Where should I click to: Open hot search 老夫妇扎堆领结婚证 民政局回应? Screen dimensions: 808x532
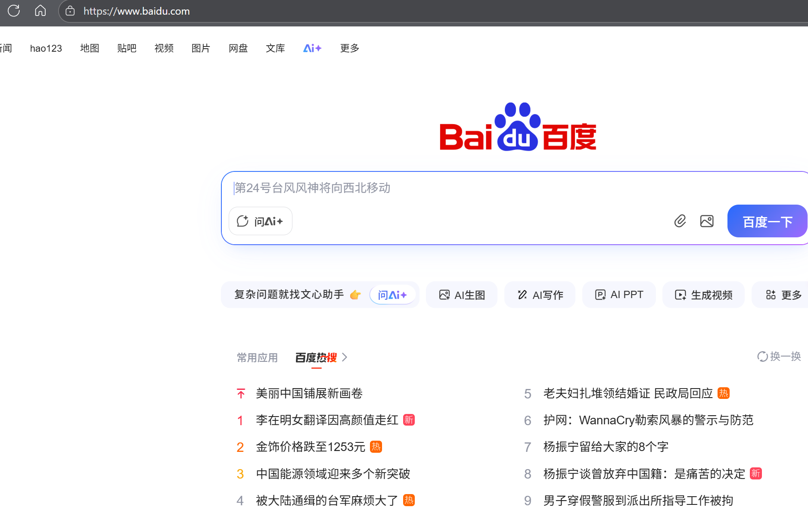point(628,393)
